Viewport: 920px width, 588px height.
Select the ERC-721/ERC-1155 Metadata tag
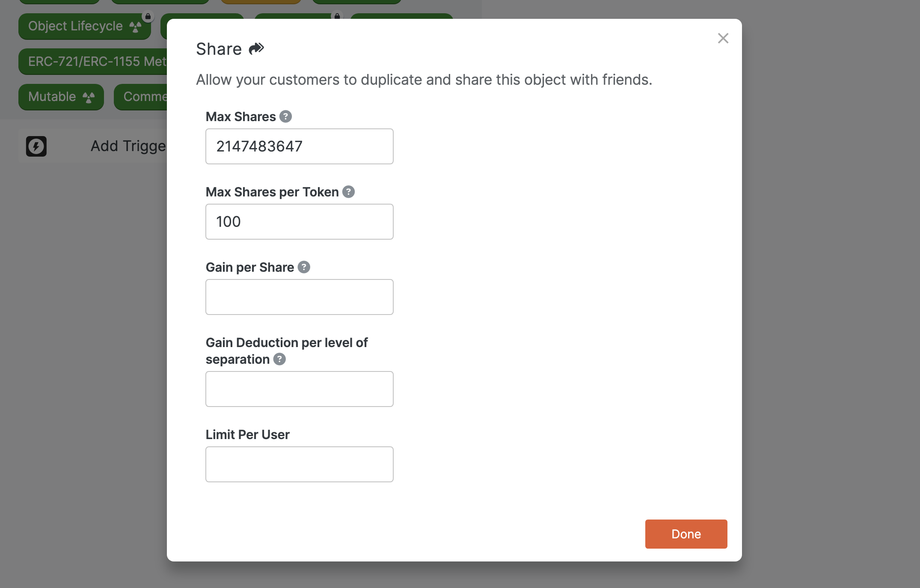[x=93, y=61]
